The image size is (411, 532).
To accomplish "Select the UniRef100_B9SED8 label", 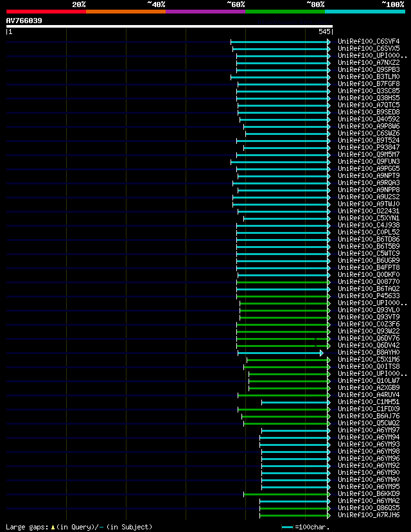I will coord(369,112).
